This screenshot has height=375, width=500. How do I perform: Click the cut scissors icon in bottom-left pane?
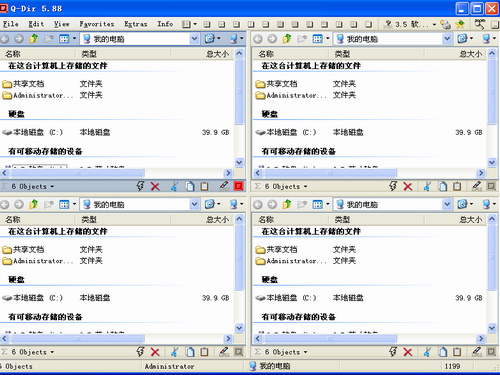pos(174,352)
